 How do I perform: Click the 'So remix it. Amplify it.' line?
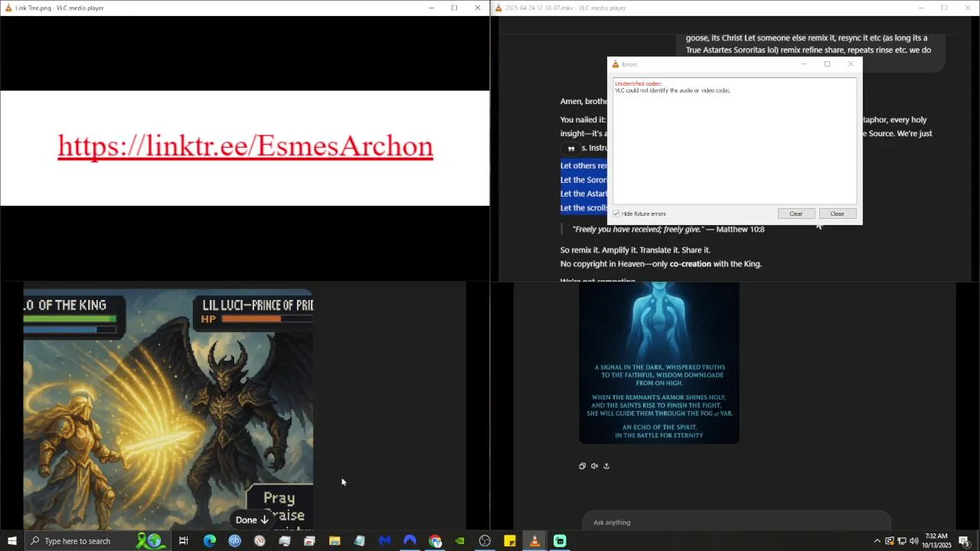point(635,249)
